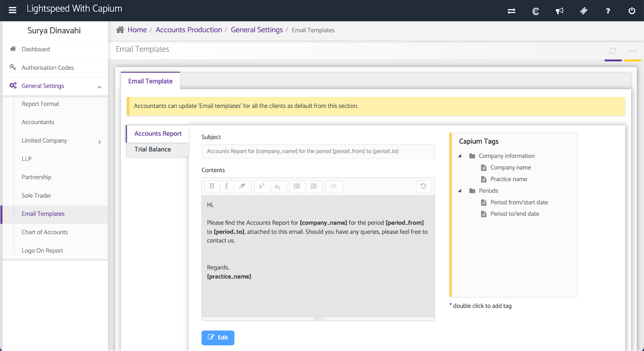Click the editor resize handle bar
644x351 pixels.
318,319
